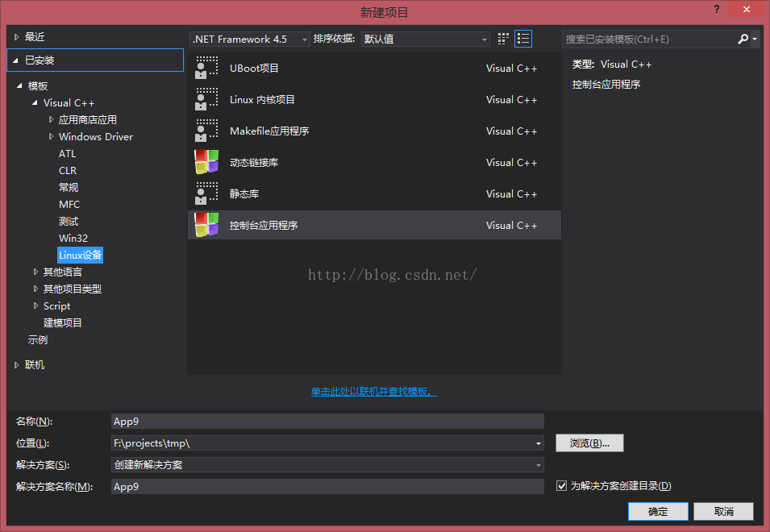Switch to small icons grid view
Image resolution: width=770 pixels, height=532 pixels.
coord(503,39)
